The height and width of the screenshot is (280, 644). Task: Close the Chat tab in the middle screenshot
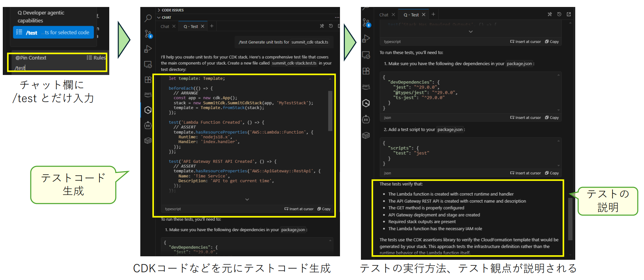coord(174,27)
